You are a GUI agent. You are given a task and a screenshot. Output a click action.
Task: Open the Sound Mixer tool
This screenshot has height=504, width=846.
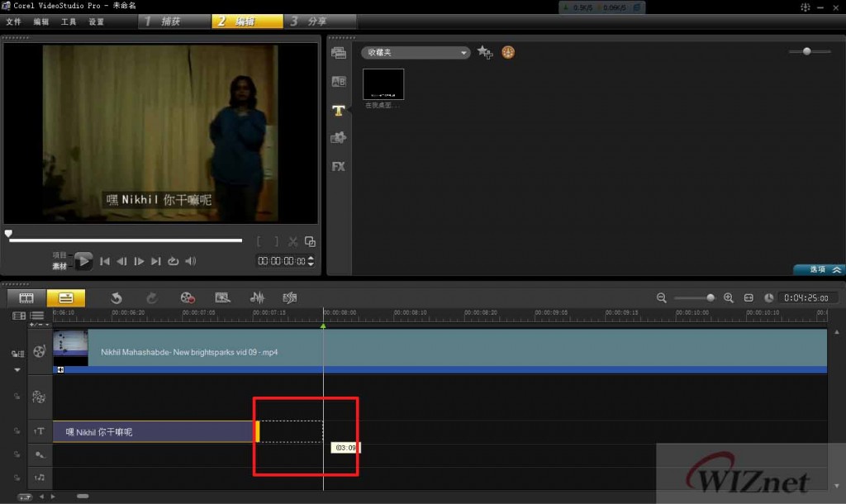click(x=258, y=297)
